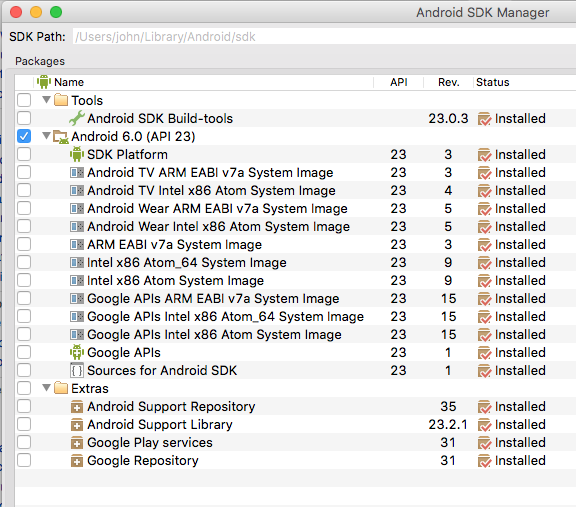The image size is (576, 507).
Task: Click the system image icon for Android Wear Intel x86 Atom
Action: (77, 226)
